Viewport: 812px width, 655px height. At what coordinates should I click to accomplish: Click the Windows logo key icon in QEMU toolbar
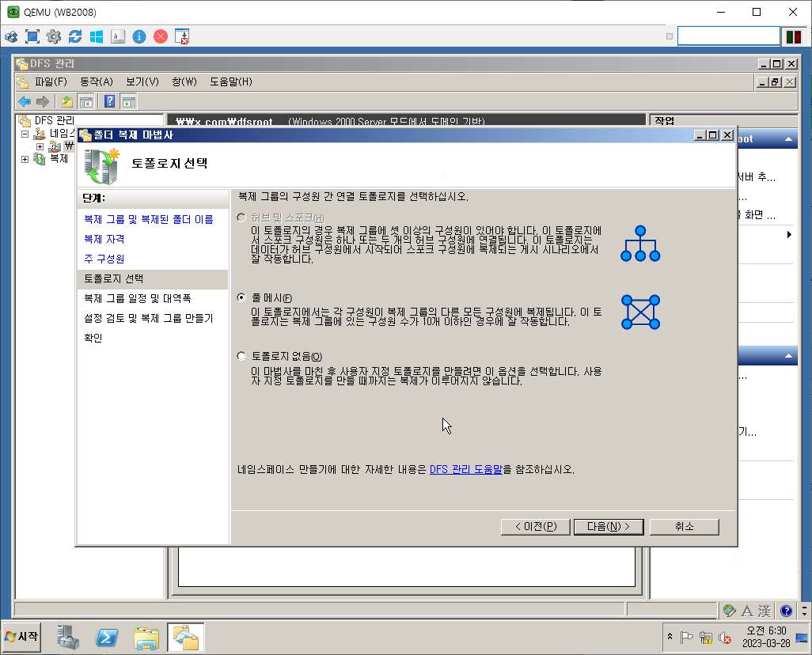pos(97,36)
